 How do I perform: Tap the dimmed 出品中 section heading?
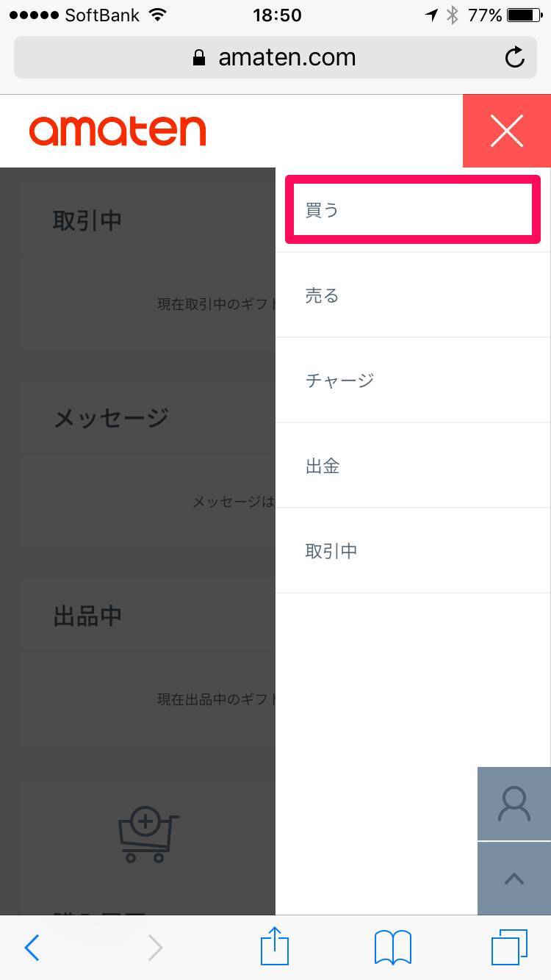click(87, 616)
